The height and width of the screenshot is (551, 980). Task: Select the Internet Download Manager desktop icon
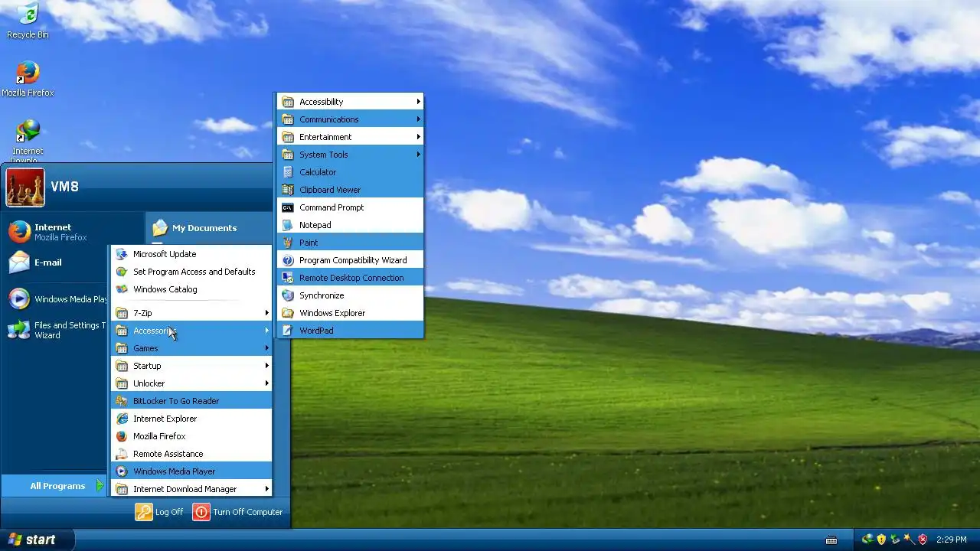(28, 142)
